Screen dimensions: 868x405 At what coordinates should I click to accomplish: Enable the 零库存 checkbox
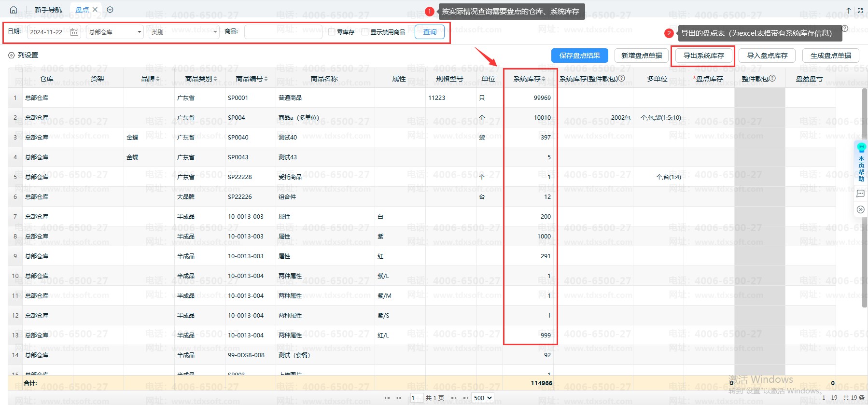tap(332, 32)
